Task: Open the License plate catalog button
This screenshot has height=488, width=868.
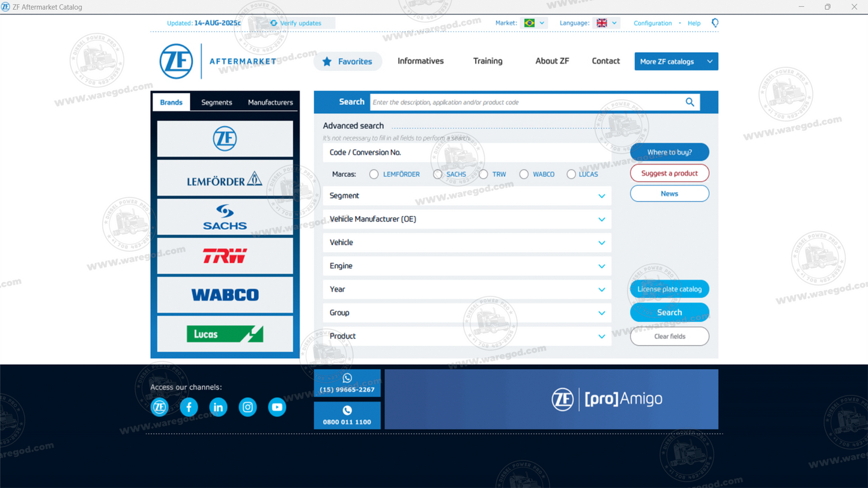Action: point(669,289)
